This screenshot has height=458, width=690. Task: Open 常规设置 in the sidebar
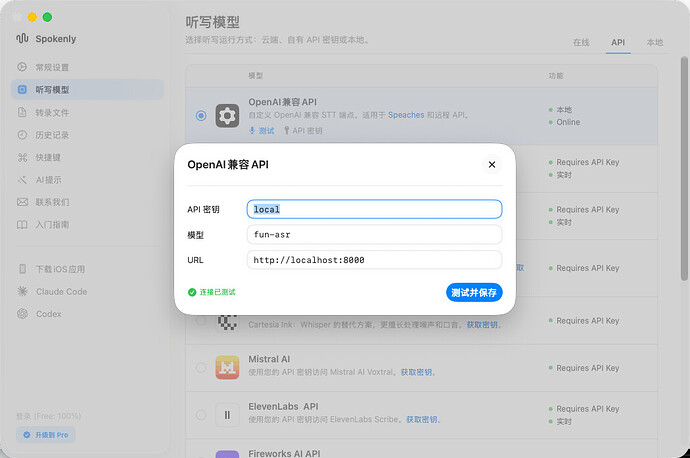click(x=87, y=67)
